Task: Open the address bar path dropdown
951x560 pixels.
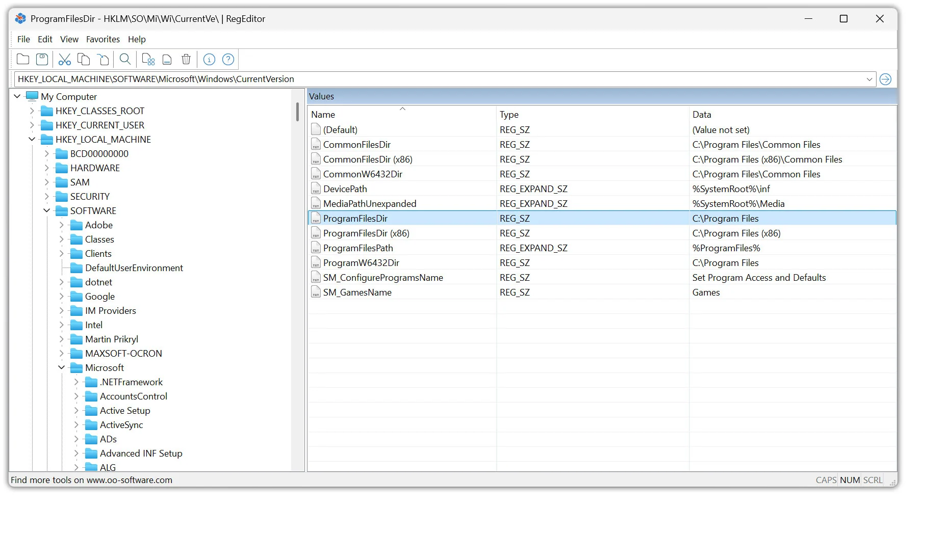Action: click(x=869, y=79)
